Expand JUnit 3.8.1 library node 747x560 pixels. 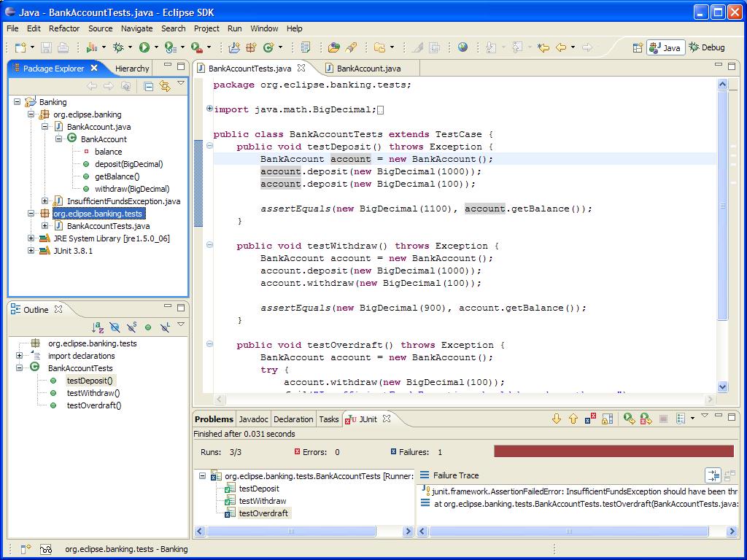pos(31,251)
